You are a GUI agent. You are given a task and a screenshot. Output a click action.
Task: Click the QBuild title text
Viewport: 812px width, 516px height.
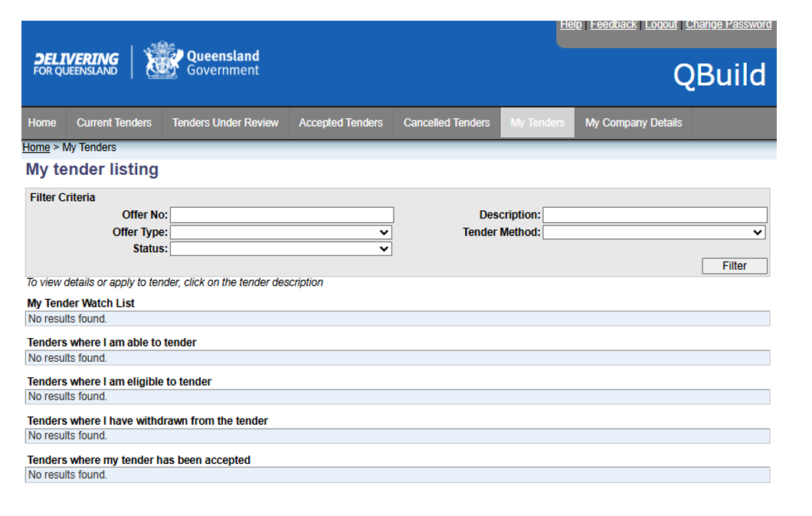(x=719, y=75)
